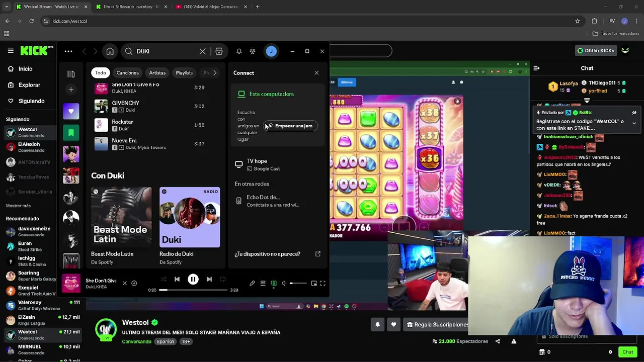Open chat settings gear
Viewport: 644px width, 362px height.
click(610, 352)
